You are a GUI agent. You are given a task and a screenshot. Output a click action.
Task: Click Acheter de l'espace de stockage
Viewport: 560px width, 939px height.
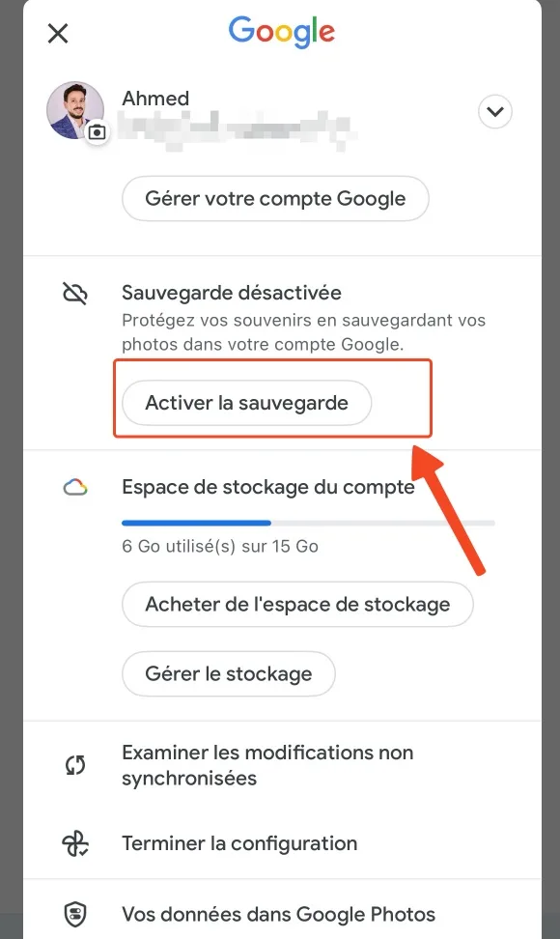coord(296,604)
